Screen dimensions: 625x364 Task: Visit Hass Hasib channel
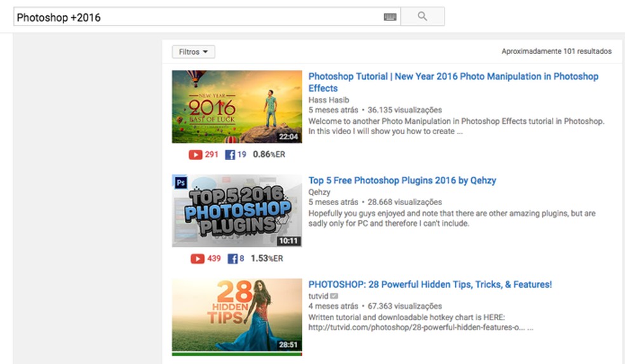coord(329,100)
